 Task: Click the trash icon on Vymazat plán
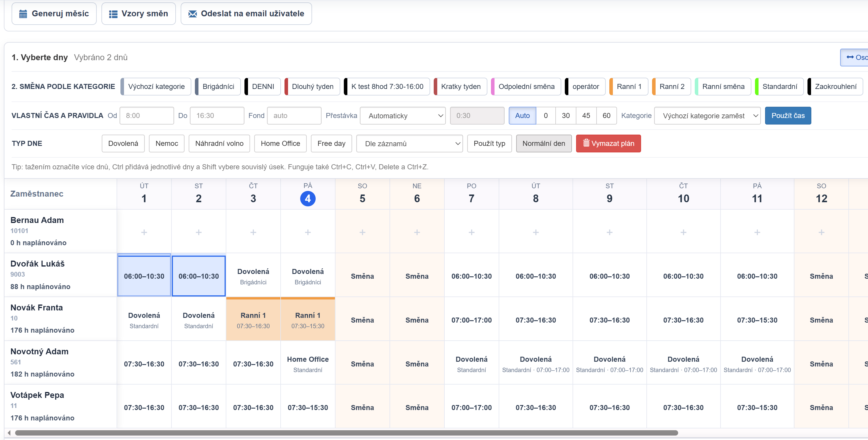[x=586, y=143]
